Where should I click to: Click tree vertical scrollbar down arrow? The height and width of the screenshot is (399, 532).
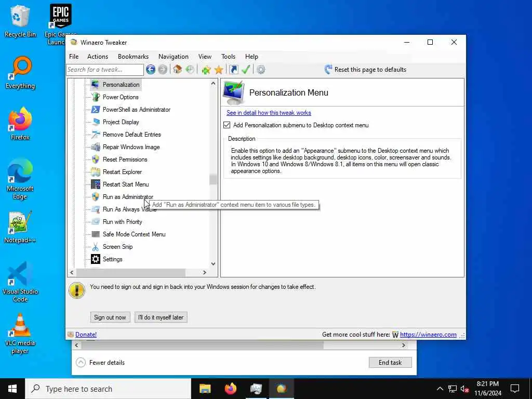pyautogui.click(x=213, y=264)
